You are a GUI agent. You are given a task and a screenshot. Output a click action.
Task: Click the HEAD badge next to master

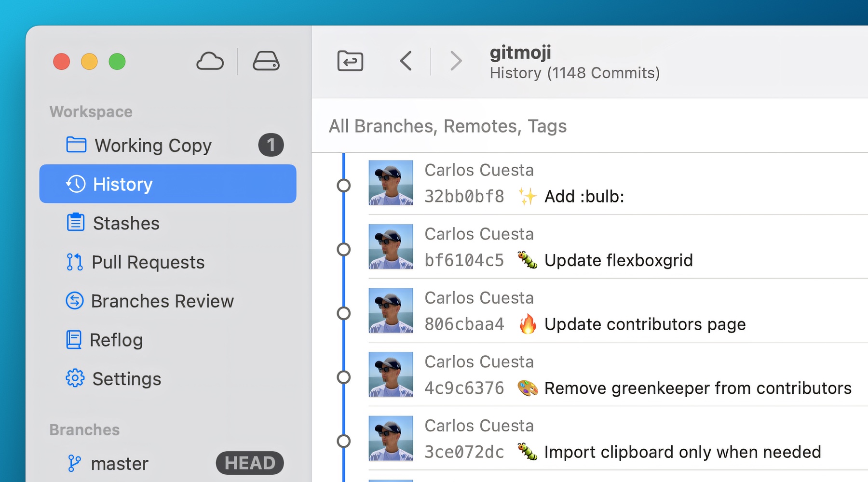click(249, 463)
